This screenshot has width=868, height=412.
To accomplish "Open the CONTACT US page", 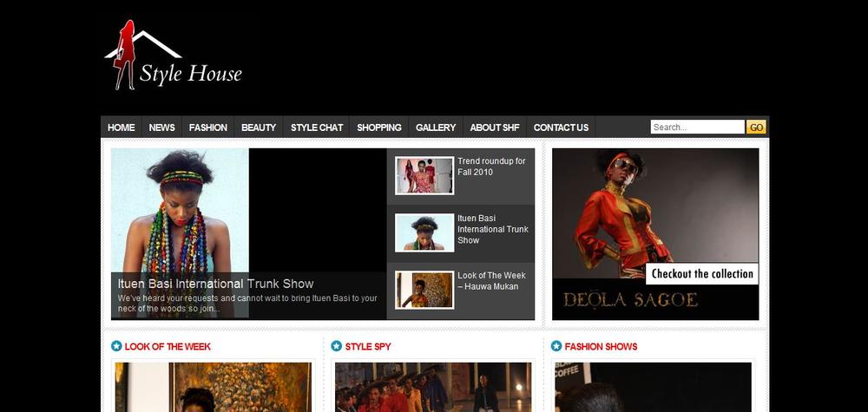I will [x=561, y=128].
